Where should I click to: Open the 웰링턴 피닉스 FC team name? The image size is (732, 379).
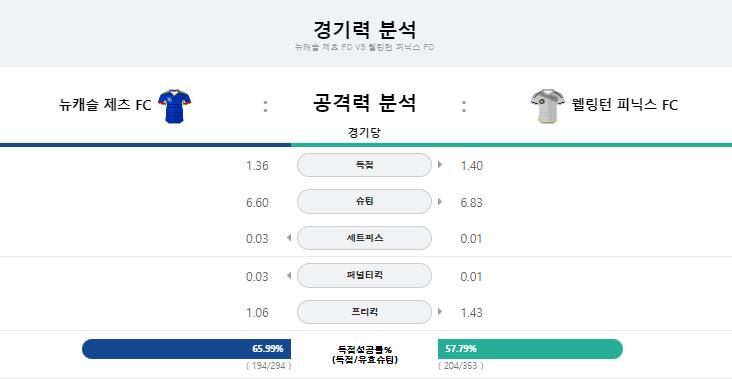click(x=625, y=105)
